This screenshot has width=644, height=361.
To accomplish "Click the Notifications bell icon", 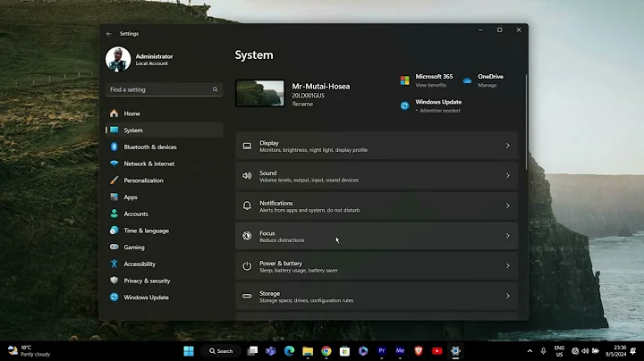I will [x=247, y=206].
